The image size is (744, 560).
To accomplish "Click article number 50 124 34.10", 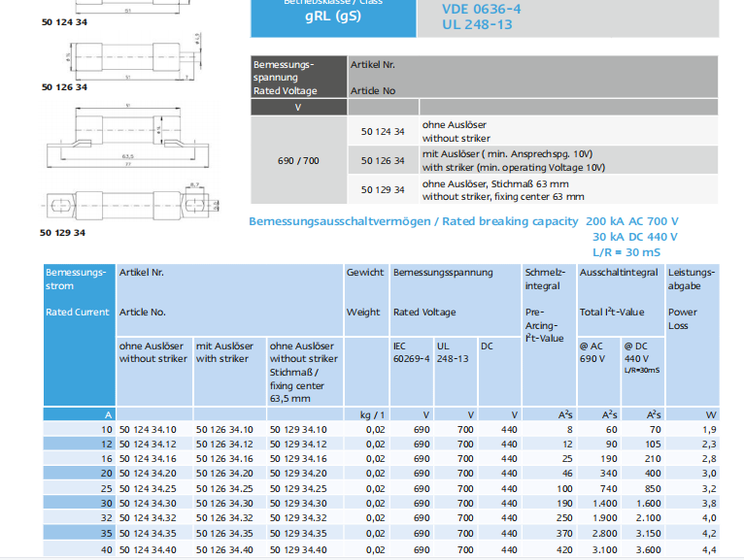I will (x=148, y=430).
